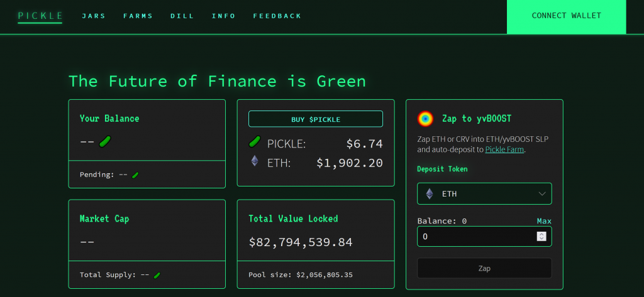Click the pickle icon beside Your Balance dashes
This screenshot has width=644, height=297.
pos(105,141)
